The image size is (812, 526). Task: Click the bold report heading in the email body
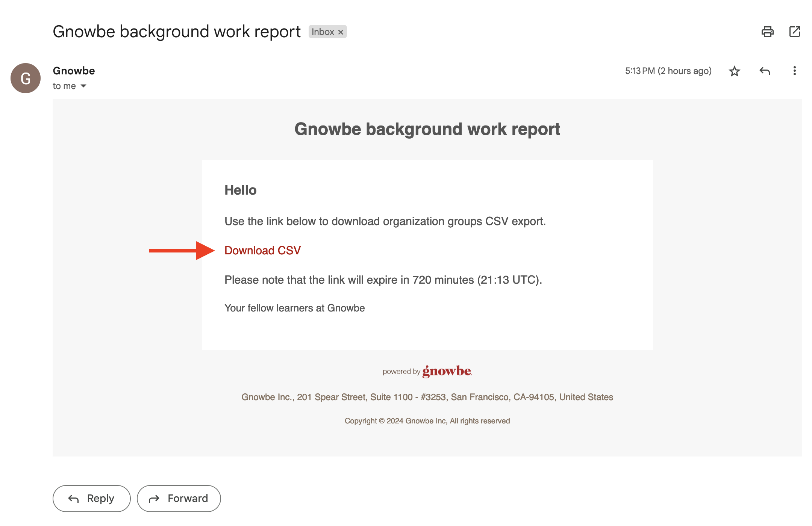pos(427,129)
